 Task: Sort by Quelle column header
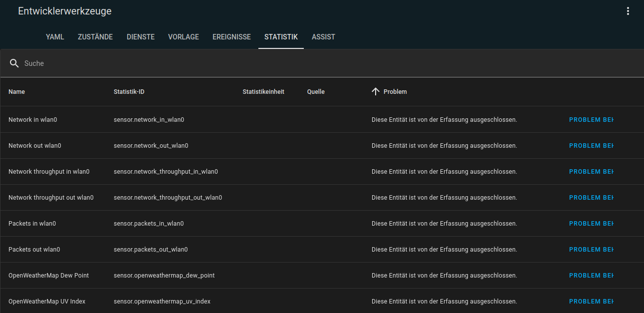316,92
